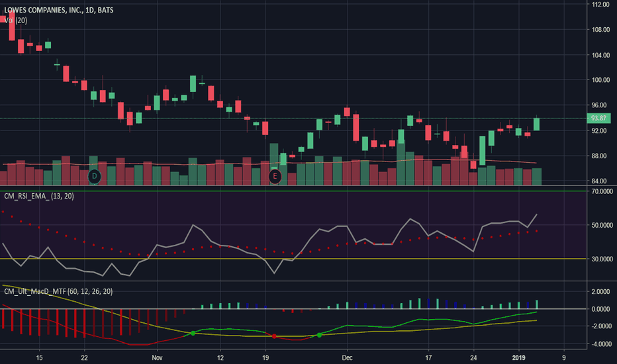
Task: Click the 0.0000 MACD axis value
Action: point(601,309)
